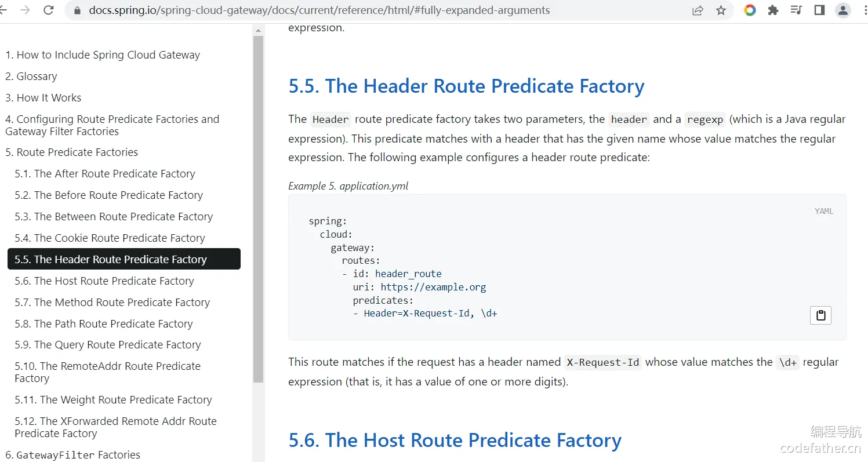Share this page using the share icon
The width and height of the screenshot is (868, 462).
pos(698,10)
